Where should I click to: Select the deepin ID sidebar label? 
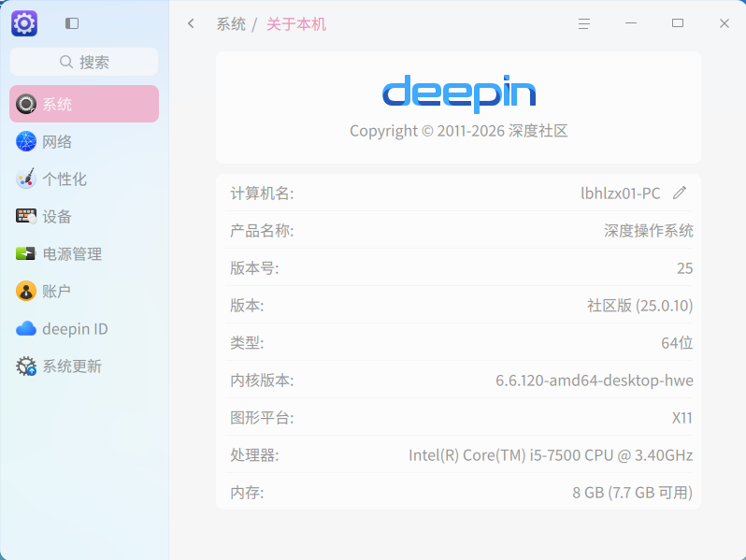75,329
